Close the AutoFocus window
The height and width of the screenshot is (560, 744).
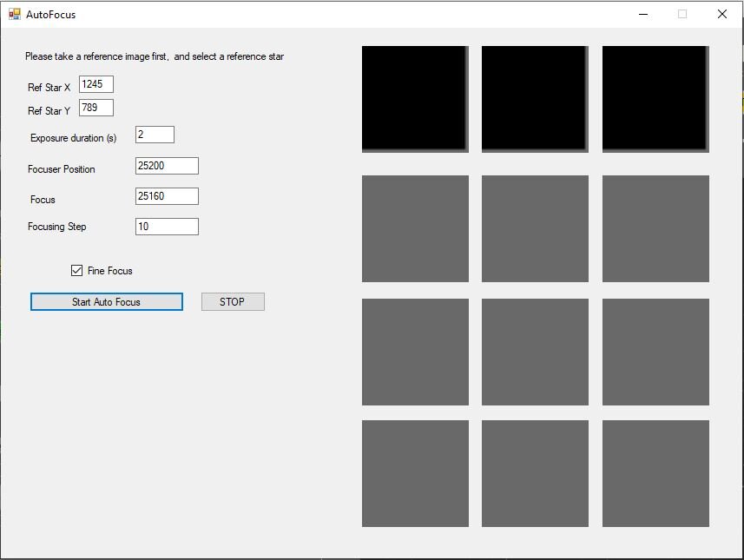coord(722,14)
